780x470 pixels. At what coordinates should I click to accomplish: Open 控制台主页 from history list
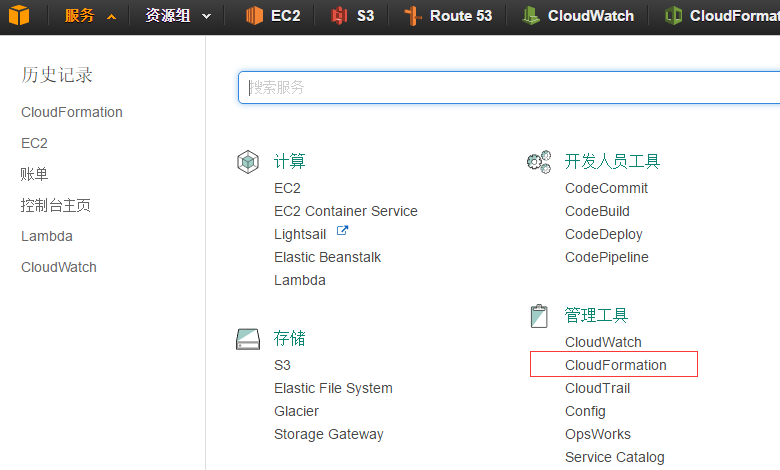[56, 205]
